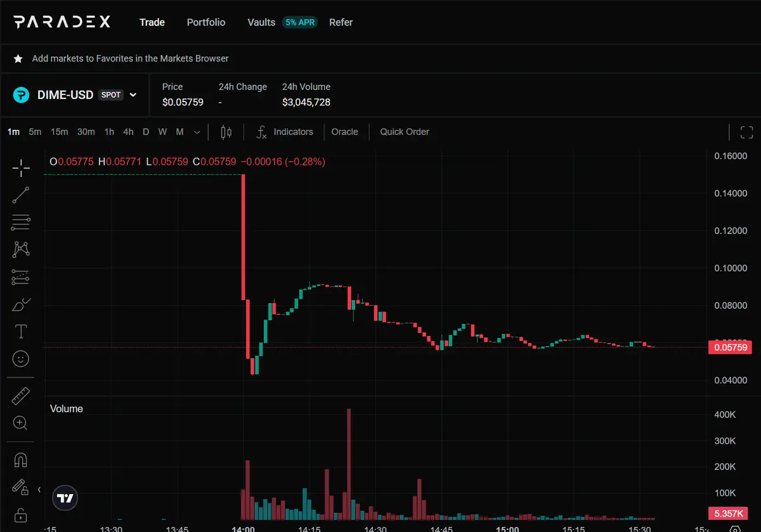This screenshot has width=761, height=532.
Task: Open the Fibonacci retracement tool
Action: click(21, 223)
